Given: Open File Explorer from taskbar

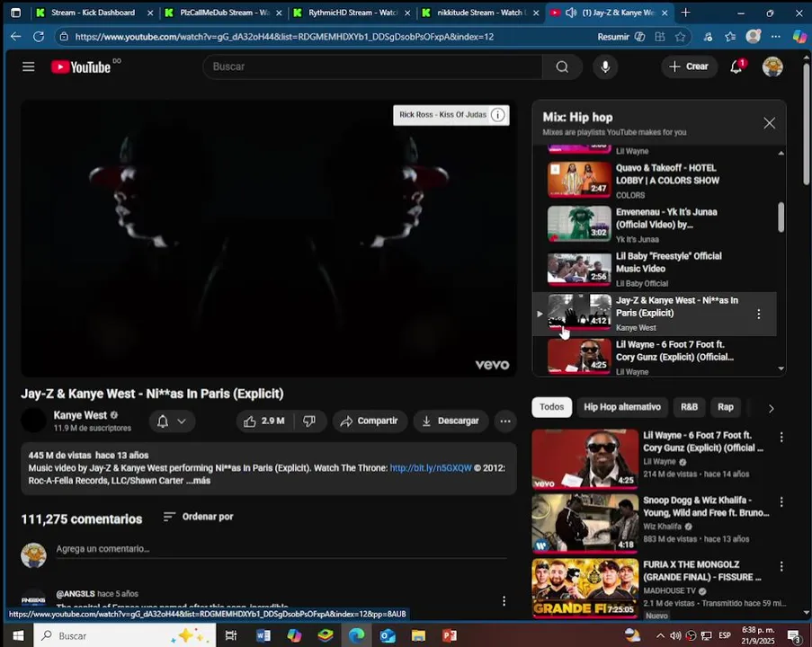Looking at the screenshot, I should (x=418, y=635).
